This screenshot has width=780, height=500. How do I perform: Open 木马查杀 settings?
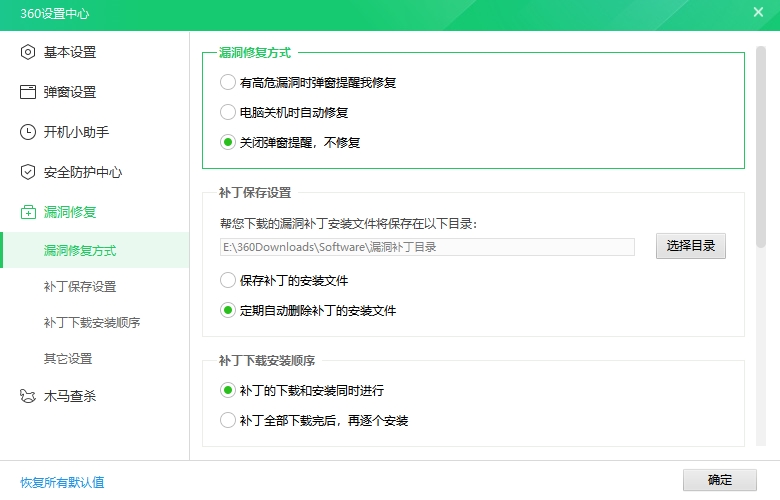pos(70,396)
